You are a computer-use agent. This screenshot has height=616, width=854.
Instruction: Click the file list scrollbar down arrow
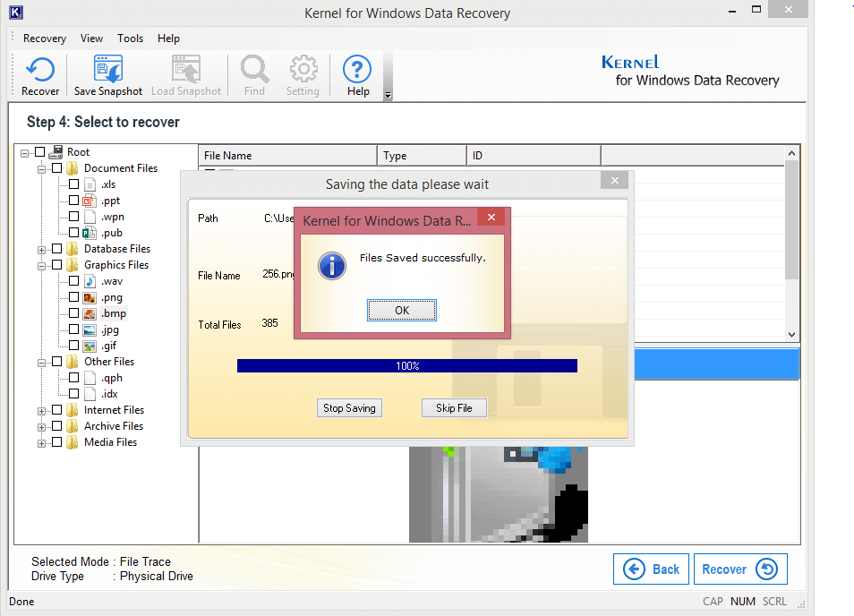[x=792, y=335]
